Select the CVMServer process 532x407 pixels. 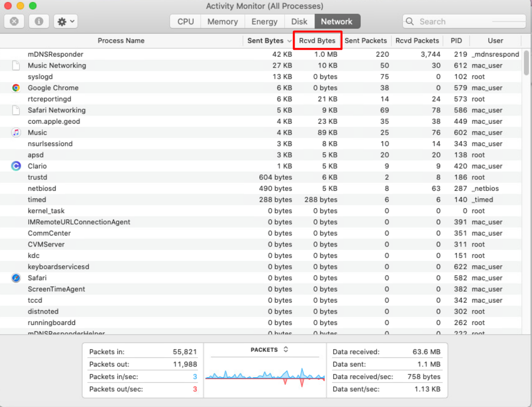coord(261,244)
